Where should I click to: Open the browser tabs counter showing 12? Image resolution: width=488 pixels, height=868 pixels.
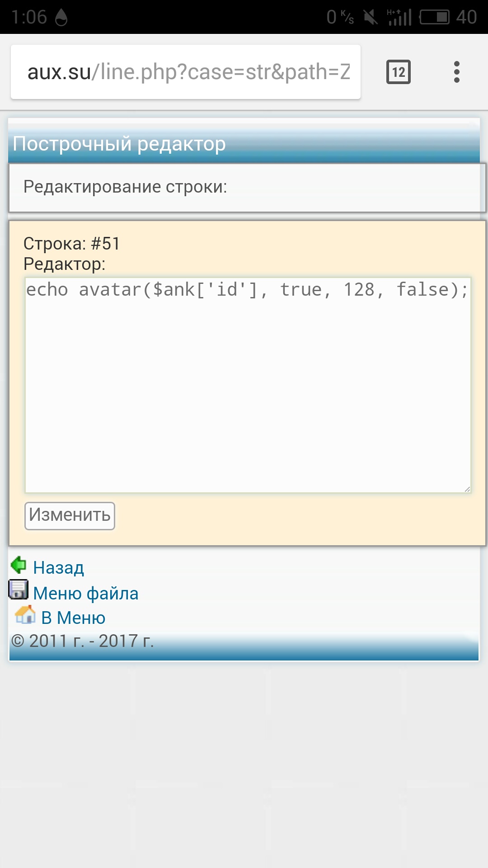[x=399, y=72]
